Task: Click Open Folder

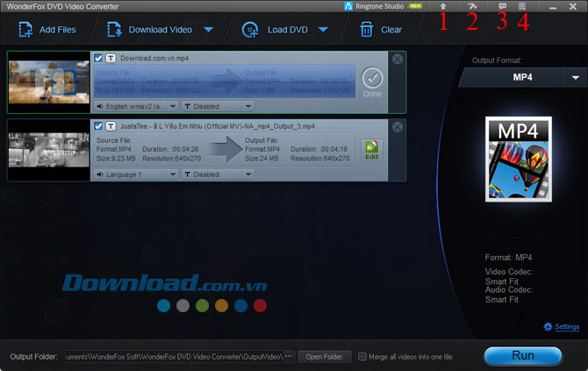Action: point(324,357)
